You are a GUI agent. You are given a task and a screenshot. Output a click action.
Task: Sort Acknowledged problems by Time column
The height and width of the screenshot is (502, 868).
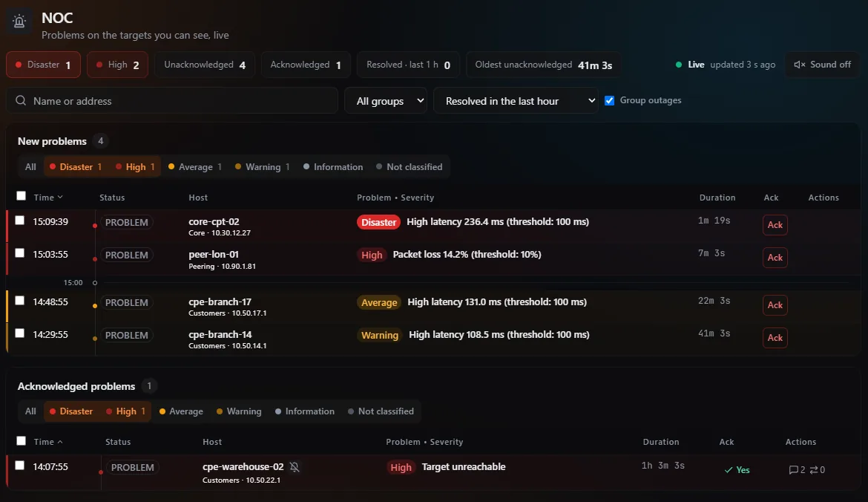coord(48,442)
